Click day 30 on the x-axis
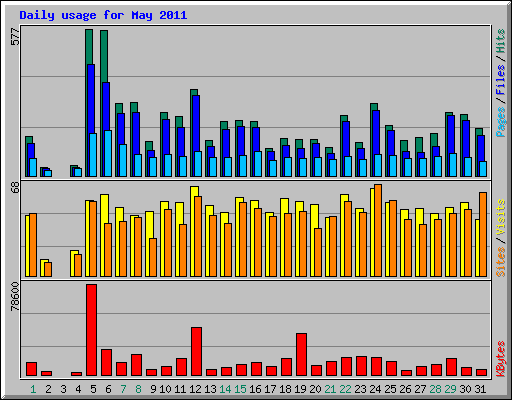 pyautogui.click(x=465, y=389)
